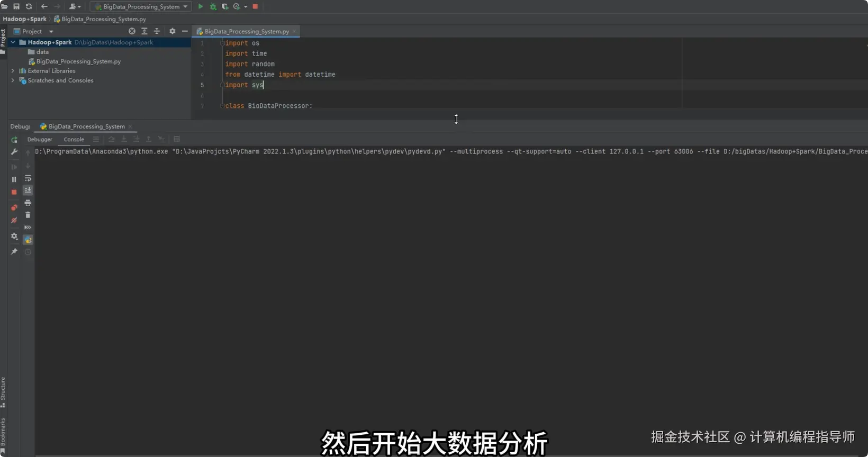868x457 pixels.
Task: Navigate back with the left arrow icon
Action: coord(44,6)
